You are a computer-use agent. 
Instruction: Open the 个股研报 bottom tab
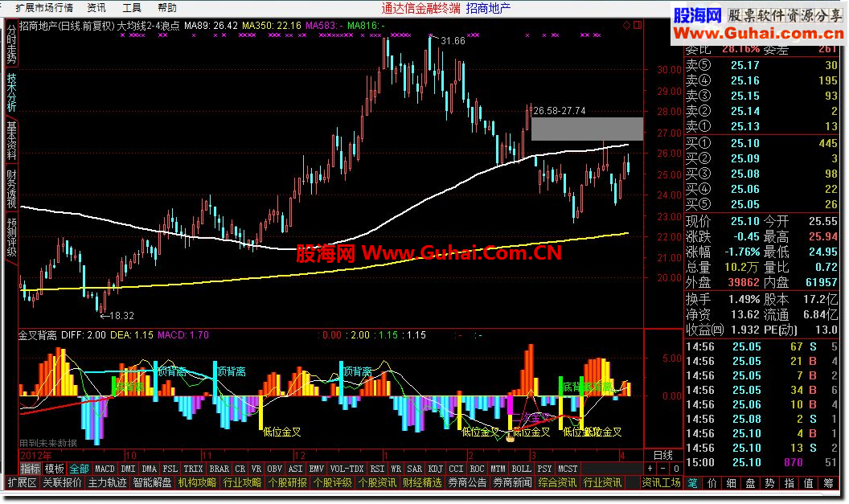[x=288, y=482]
